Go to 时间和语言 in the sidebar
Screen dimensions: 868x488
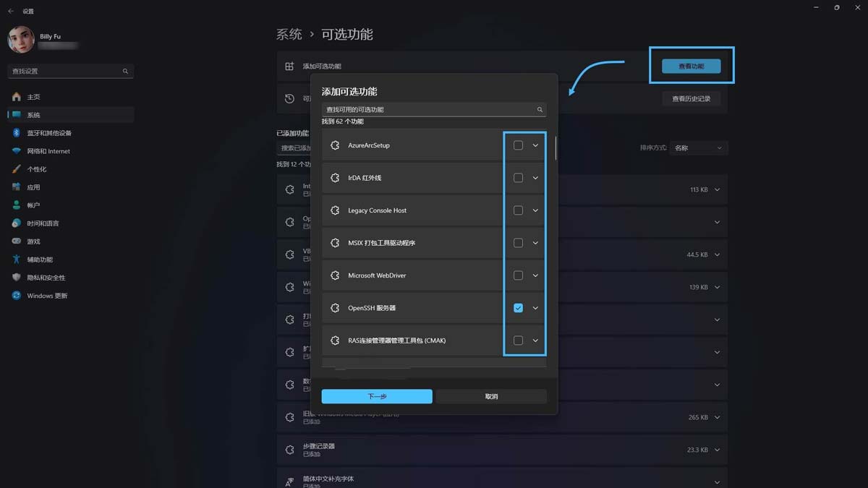coord(43,223)
